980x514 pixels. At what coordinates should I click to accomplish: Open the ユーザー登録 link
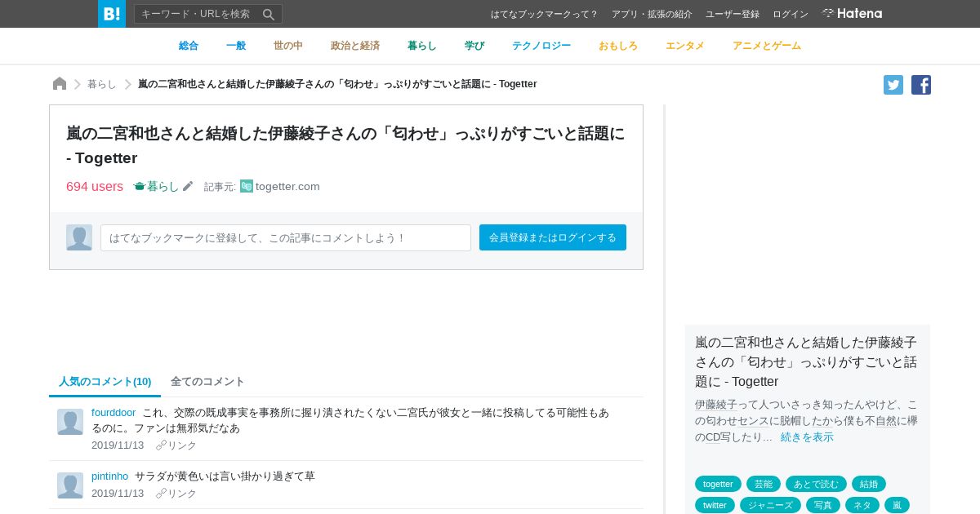733,14
